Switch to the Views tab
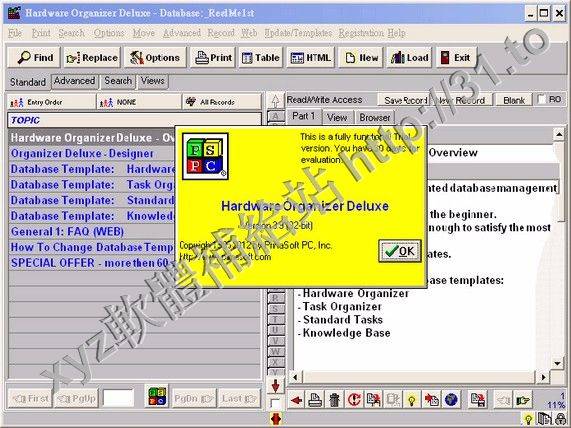 [x=153, y=81]
